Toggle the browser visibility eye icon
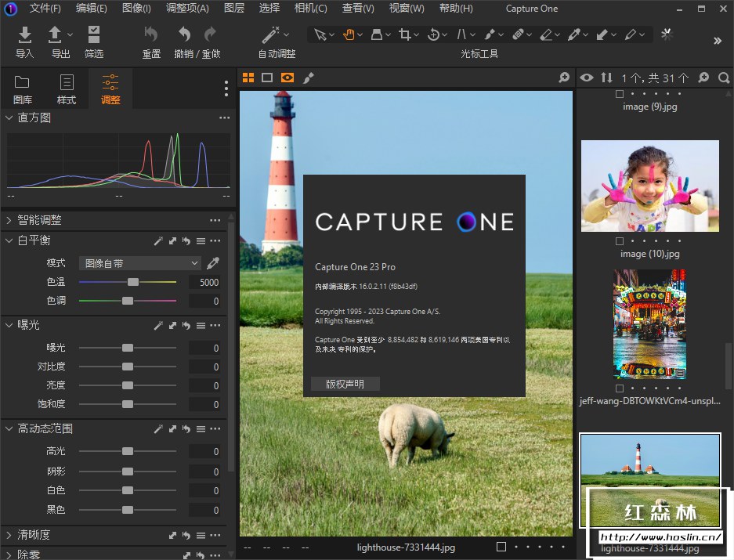This screenshot has height=560, width=734. 586,78
